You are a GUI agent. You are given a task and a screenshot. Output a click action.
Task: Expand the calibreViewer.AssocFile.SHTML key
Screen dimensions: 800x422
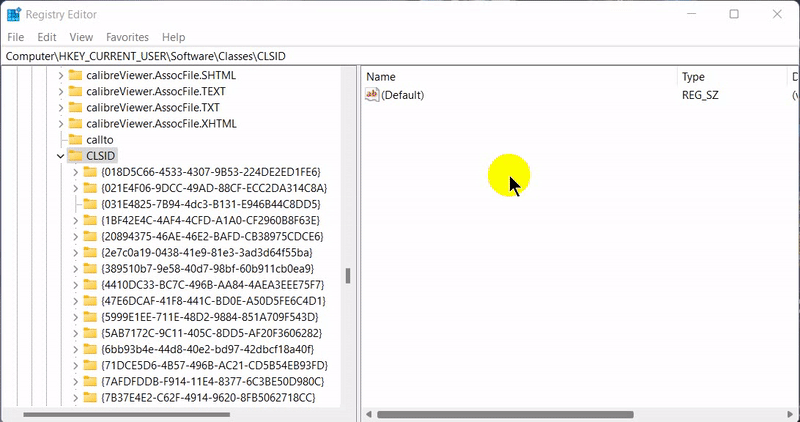point(61,76)
